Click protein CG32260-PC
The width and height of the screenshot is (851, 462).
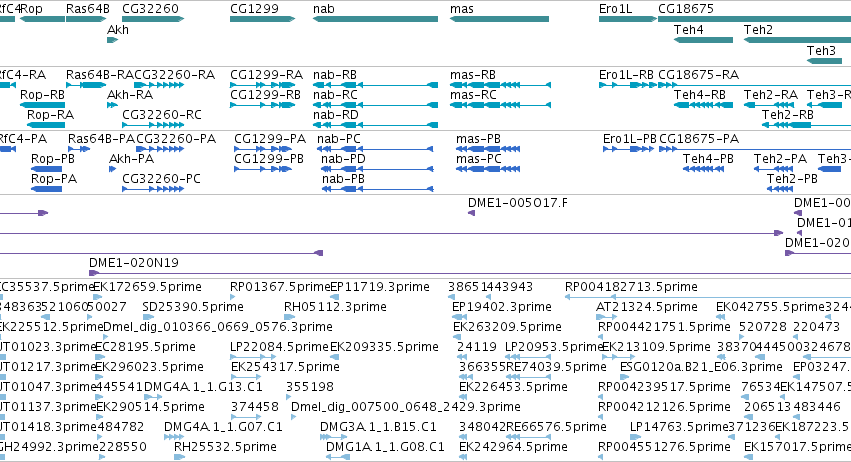click(153, 189)
